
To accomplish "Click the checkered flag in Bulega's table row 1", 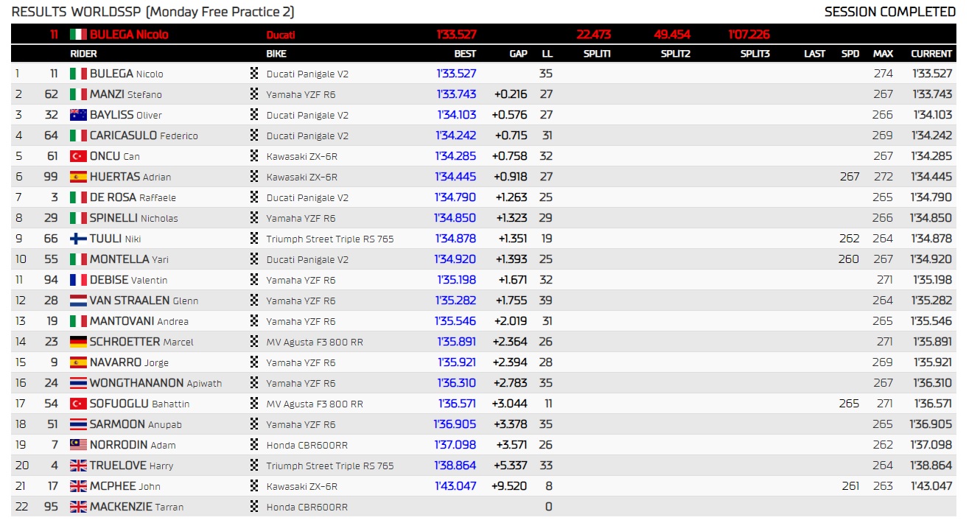I will [x=254, y=74].
